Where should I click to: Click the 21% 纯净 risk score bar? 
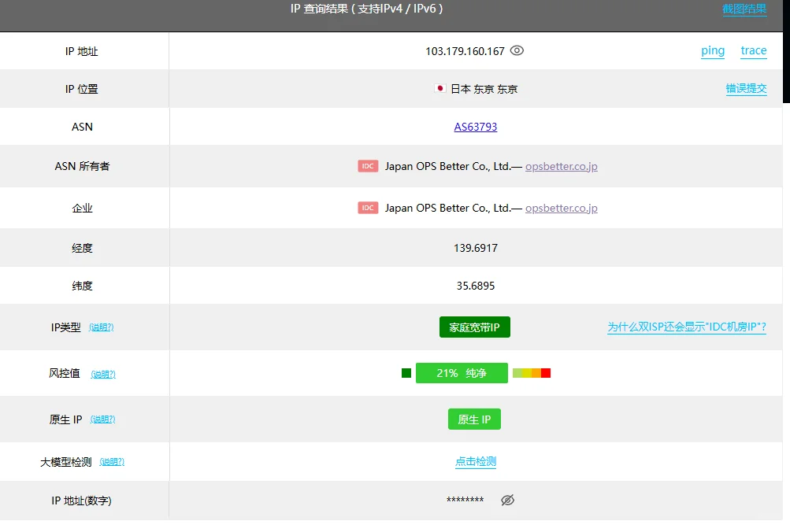[462, 373]
